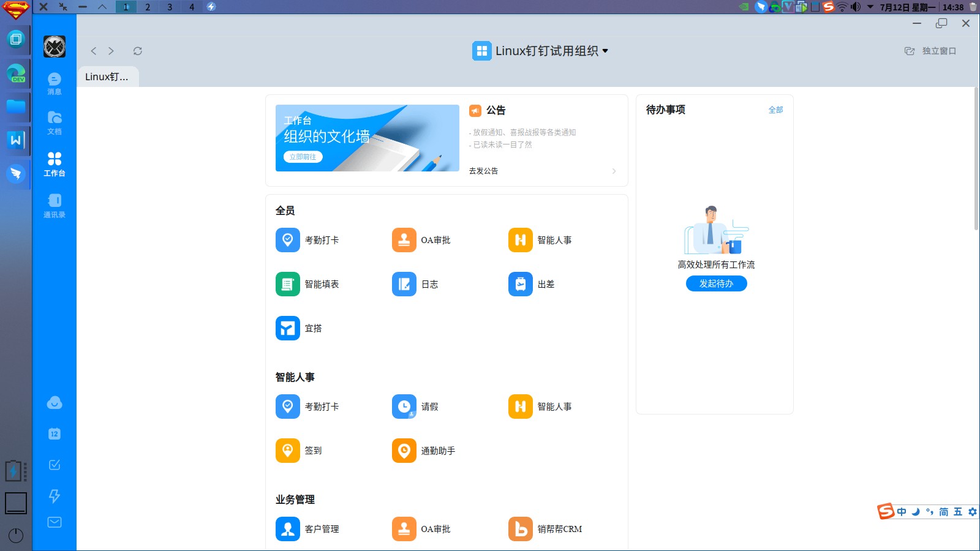The width and height of the screenshot is (980, 551).
Task: Switch to workspace 2 in top panel
Action: tap(148, 7)
